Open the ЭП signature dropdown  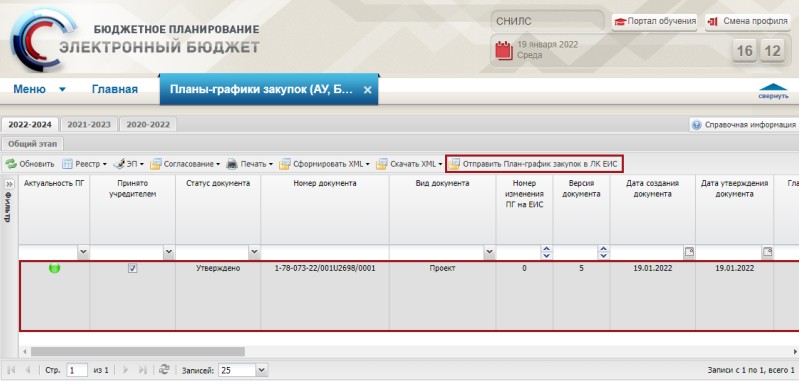click(x=128, y=164)
